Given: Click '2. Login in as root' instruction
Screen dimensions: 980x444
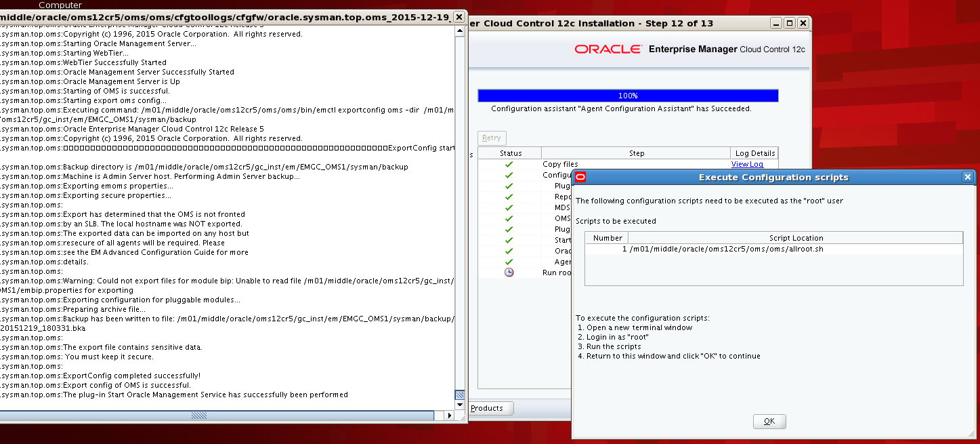Looking at the screenshot, I should coord(614,337).
